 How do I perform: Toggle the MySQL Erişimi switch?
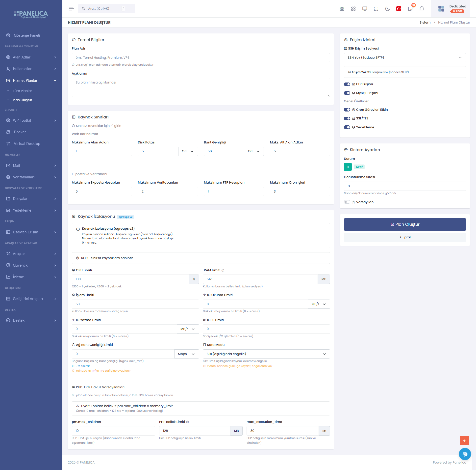347,93
